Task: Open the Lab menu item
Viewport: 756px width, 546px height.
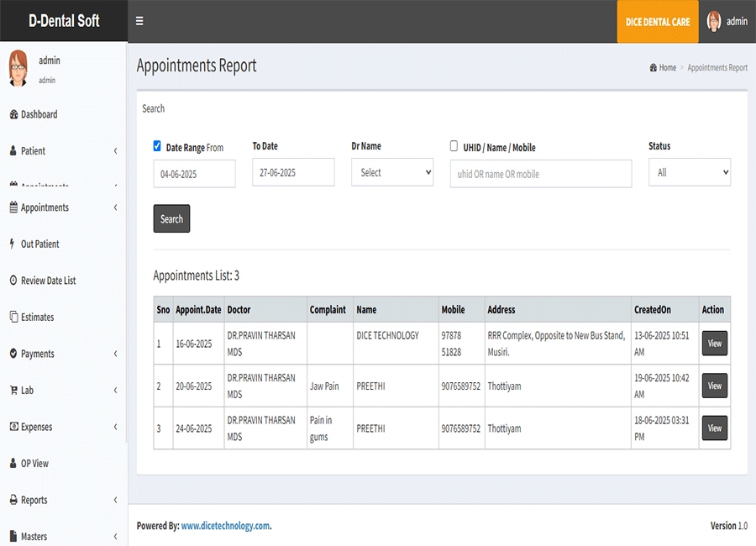Action: (28, 391)
